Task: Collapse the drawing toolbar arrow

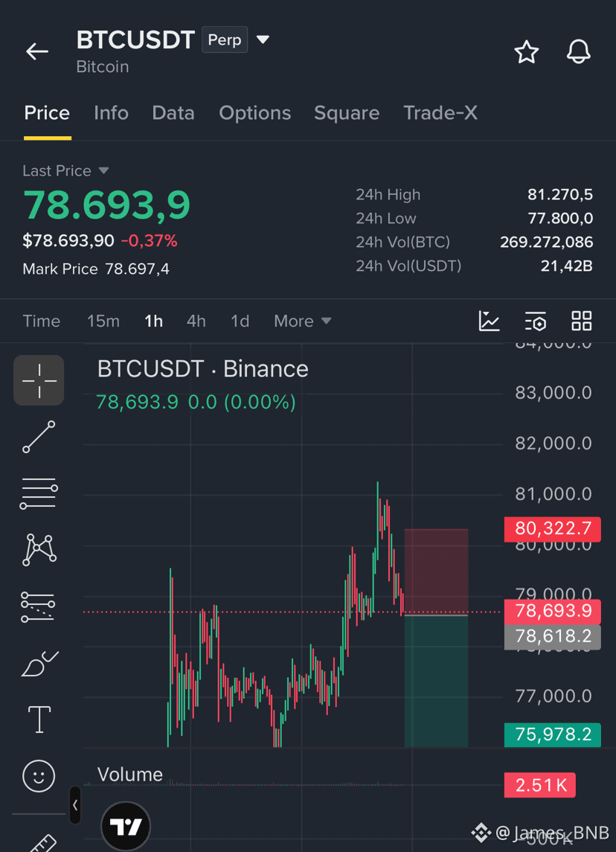Action: coord(75,804)
